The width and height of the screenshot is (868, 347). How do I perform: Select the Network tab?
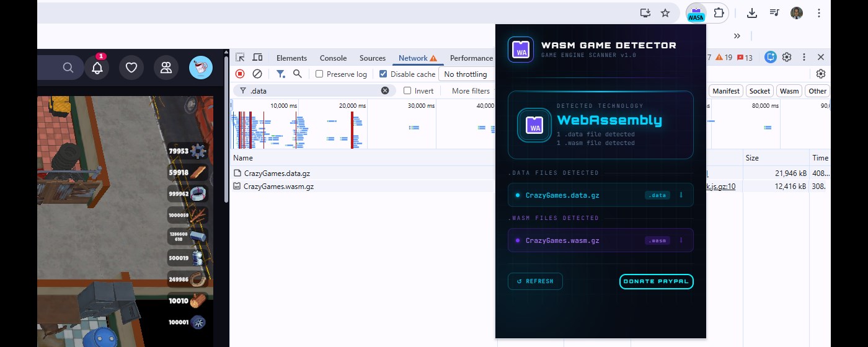coord(418,58)
